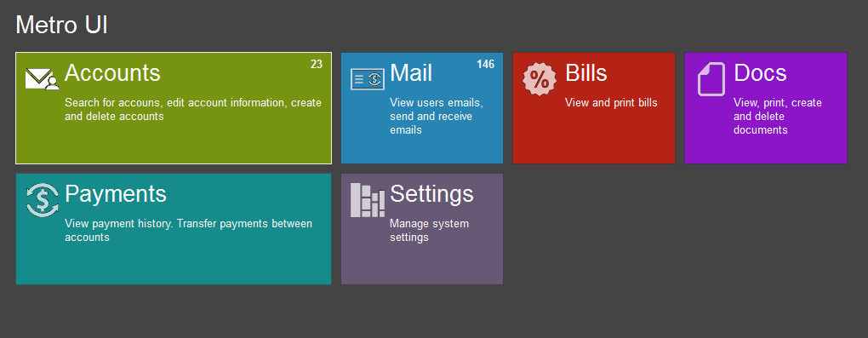The image size is (868, 338).
Task: Click the envelope-with-user icon on Accounts tile
Action: 42,78
